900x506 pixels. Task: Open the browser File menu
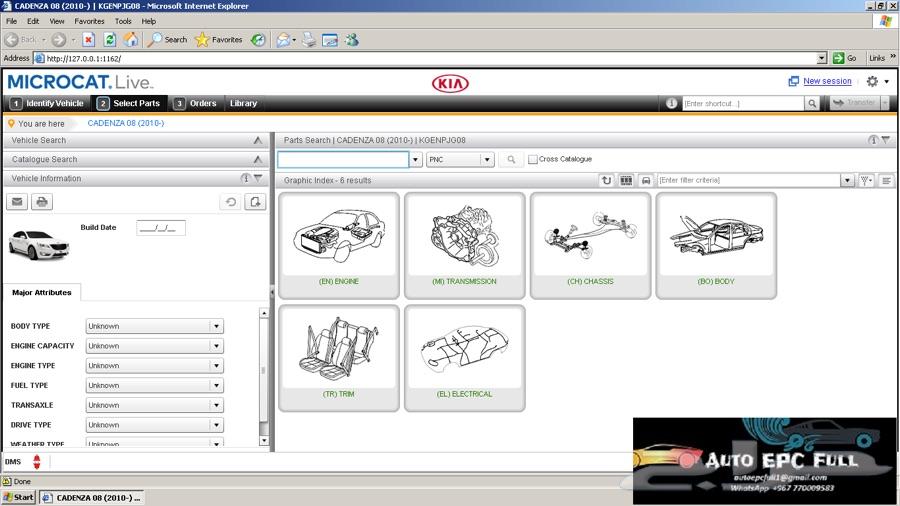[x=11, y=21]
